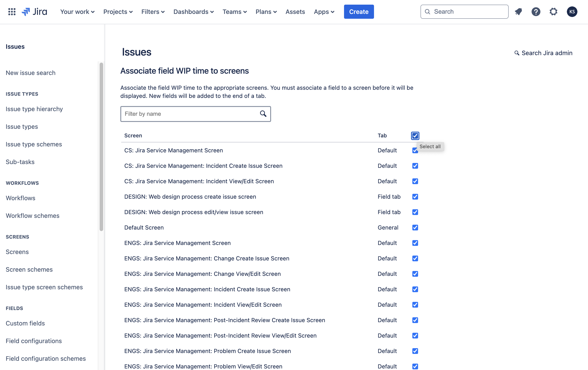
Task: Uncheck the Default Screen checkbox
Action: coord(415,228)
